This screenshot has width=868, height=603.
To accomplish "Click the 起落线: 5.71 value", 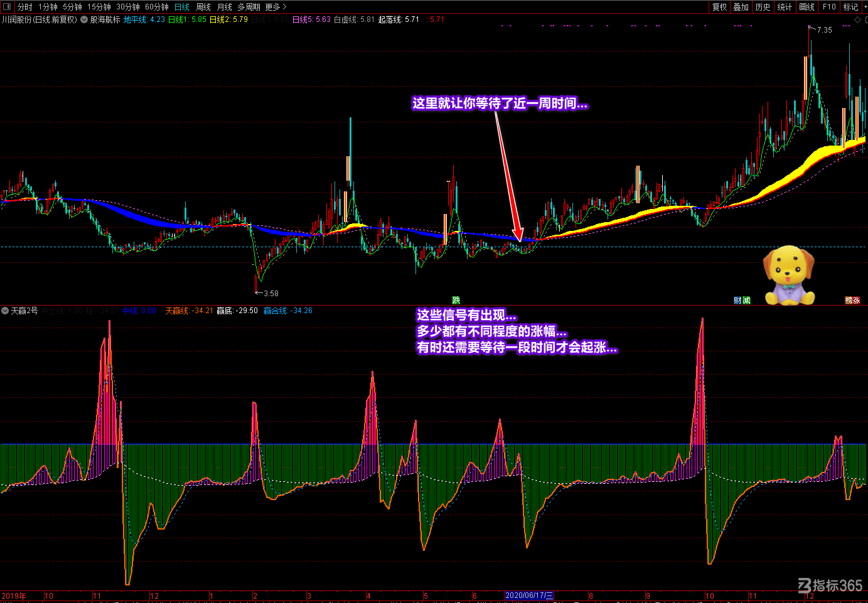I will [399, 19].
